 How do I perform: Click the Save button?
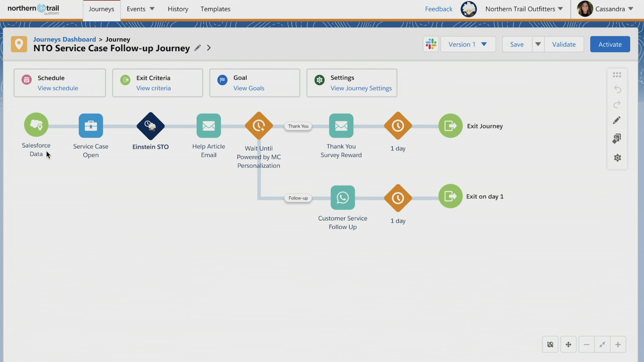[517, 44]
